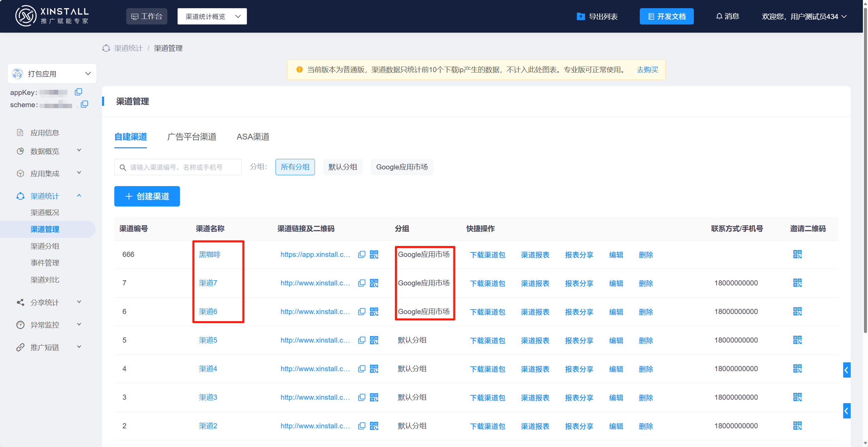Switch to 广告平台渠道 tab

click(192, 137)
